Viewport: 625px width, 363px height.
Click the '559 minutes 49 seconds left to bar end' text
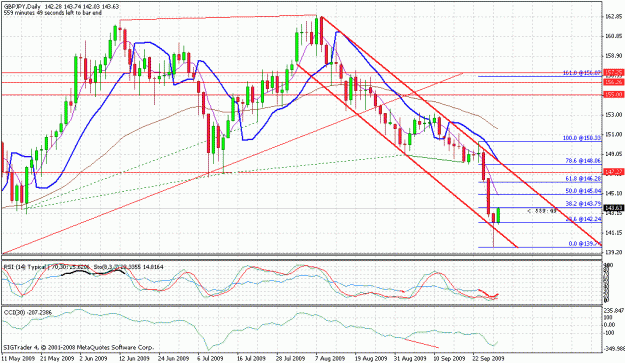53,13
